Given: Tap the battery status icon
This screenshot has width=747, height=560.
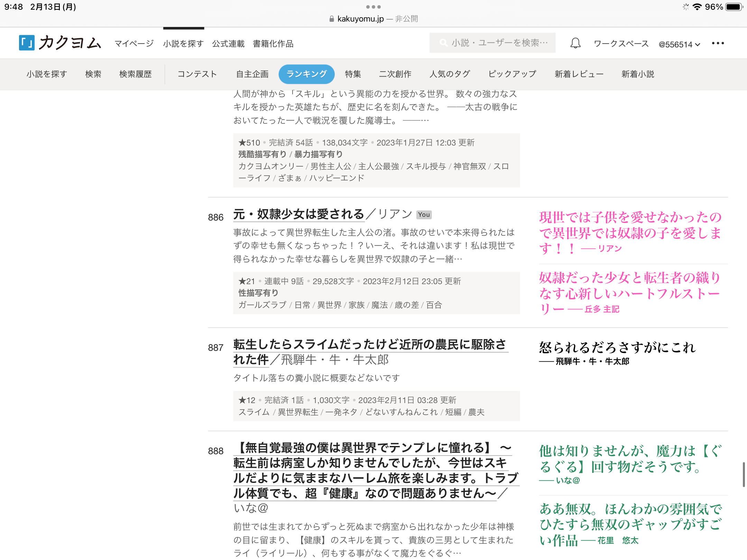Looking at the screenshot, I should [734, 7].
